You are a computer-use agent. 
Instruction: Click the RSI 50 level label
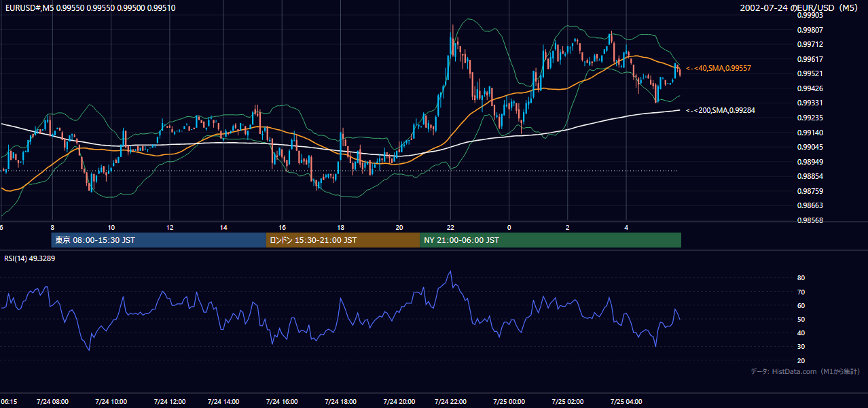click(x=801, y=319)
